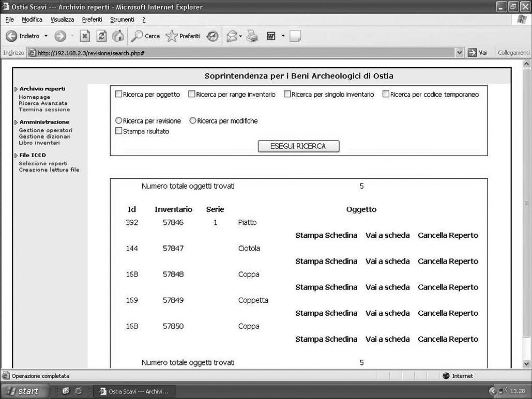Open Ricerca Avanzata sidebar link

pos(43,103)
